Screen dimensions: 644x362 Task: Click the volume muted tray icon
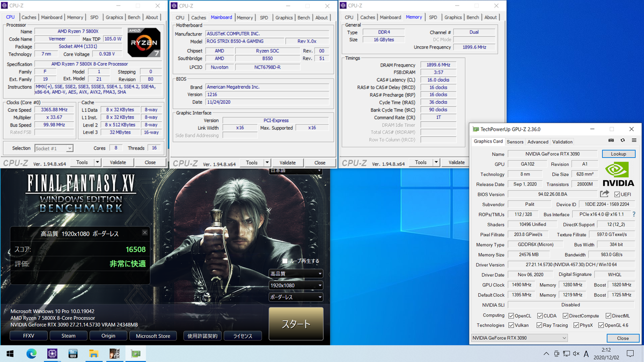pyautogui.click(x=576, y=354)
